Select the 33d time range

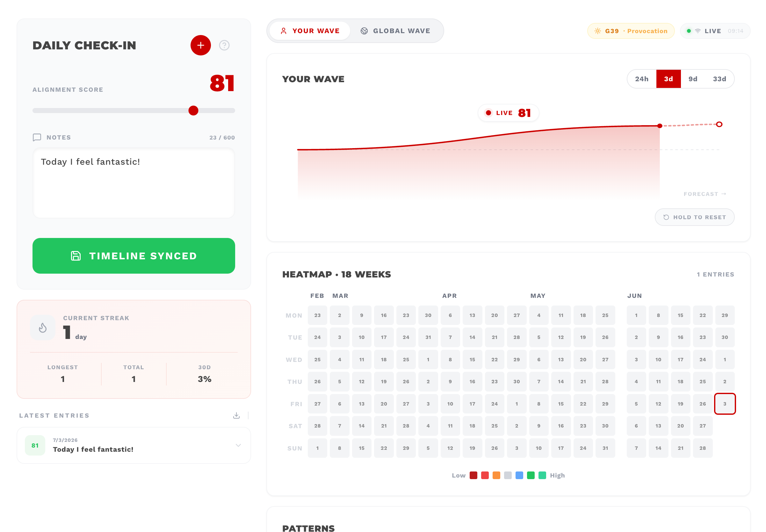(719, 79)
